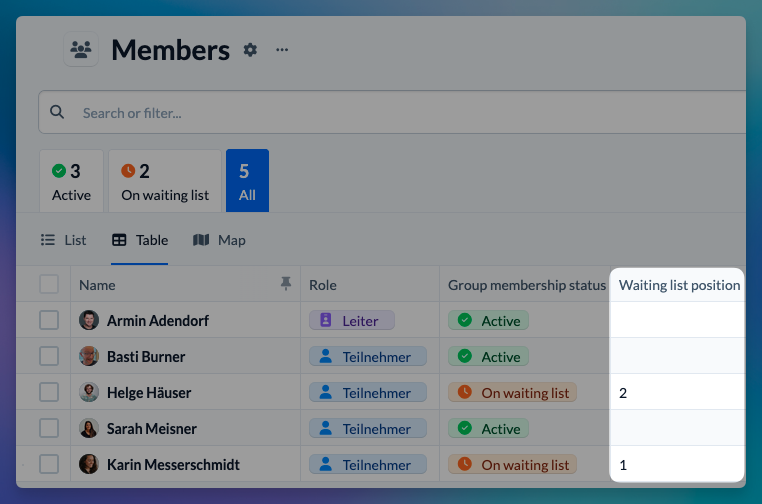Open Sarah Meisner's name
Screen dimensions: 762x504
pyautogui.click(x=152, y=429)
